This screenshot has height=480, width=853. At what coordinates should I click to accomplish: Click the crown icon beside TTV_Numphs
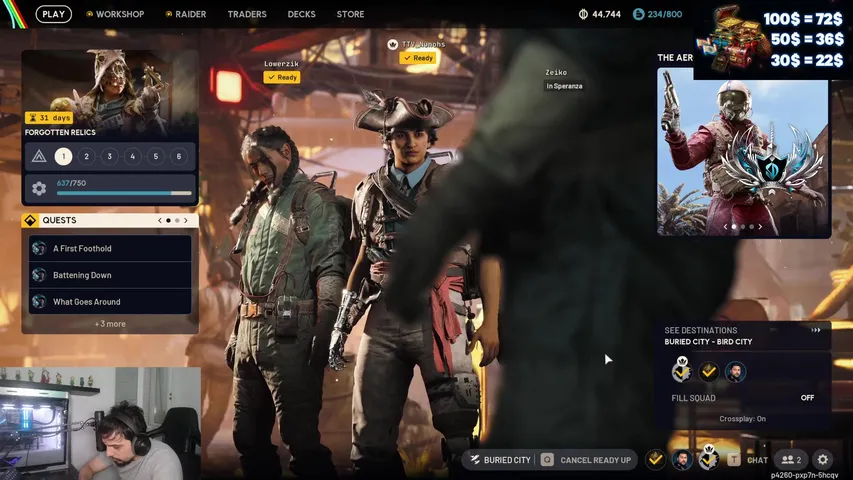[x=393, y=45]
